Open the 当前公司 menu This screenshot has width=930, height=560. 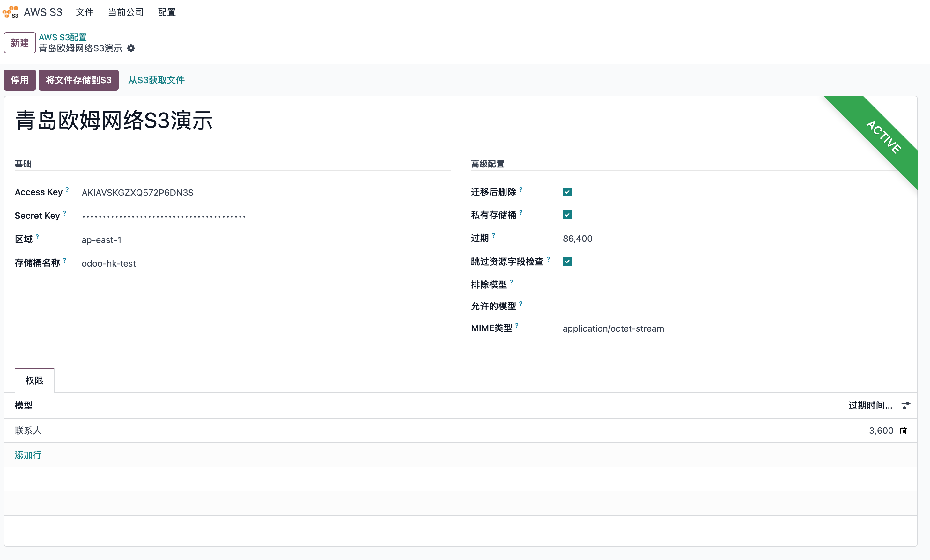[126, 12]
